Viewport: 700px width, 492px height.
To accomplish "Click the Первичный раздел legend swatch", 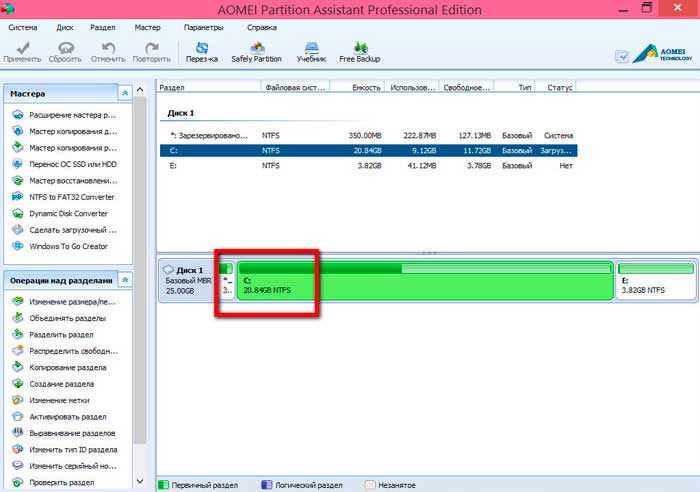I will (x=163, y=485).
